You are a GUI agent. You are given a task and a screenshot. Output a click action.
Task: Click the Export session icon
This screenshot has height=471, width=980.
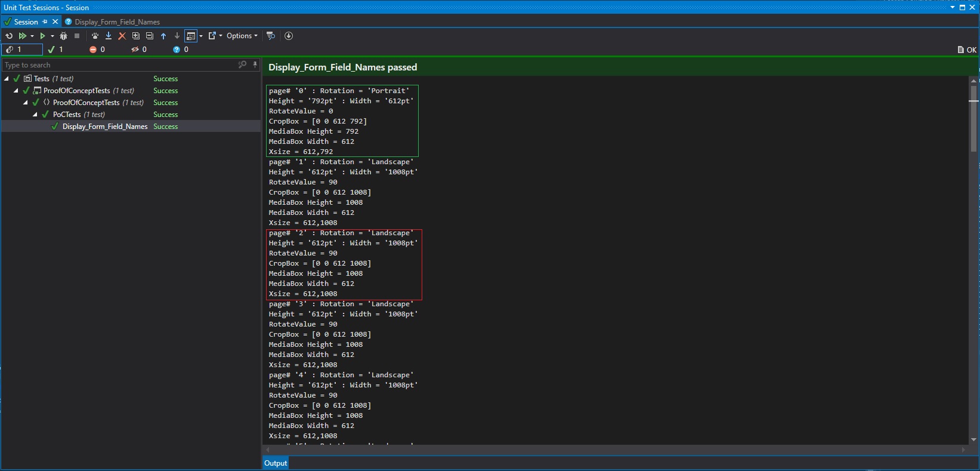coord(212,36)
